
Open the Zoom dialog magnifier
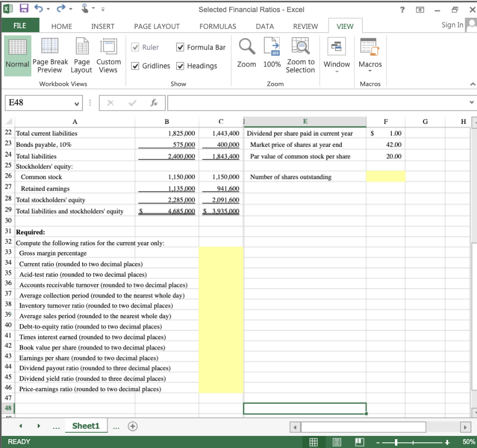tap(247, 53)
